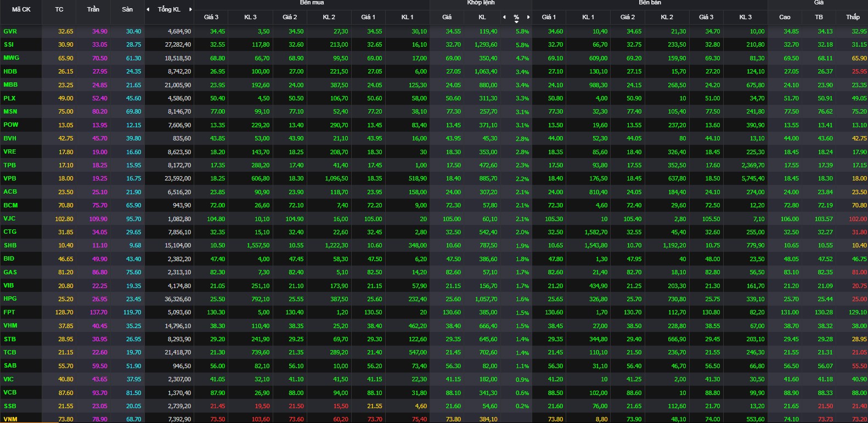Open the SSI stock symbol

pyautogui.click(x=8, y=44)
